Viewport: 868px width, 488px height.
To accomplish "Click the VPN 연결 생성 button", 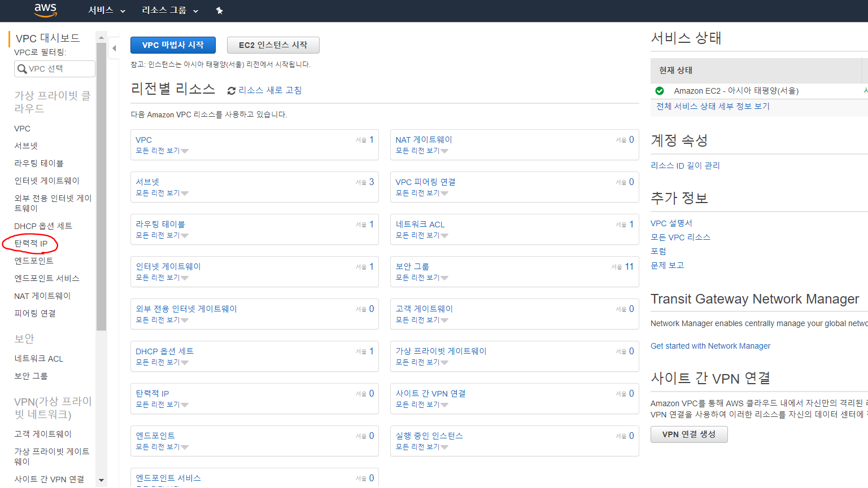I will pos(689,434).
